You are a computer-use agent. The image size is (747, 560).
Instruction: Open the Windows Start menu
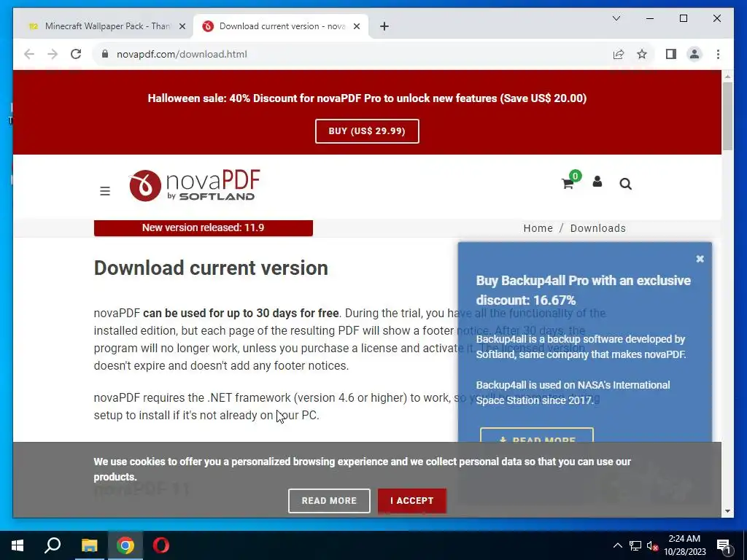pos(18,545)
